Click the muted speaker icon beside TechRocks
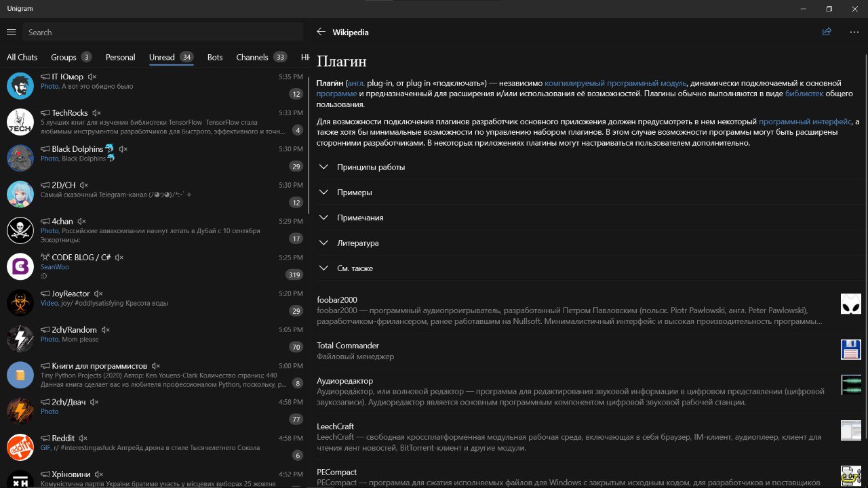Viewport: 868px width, 488px height. 97,113
